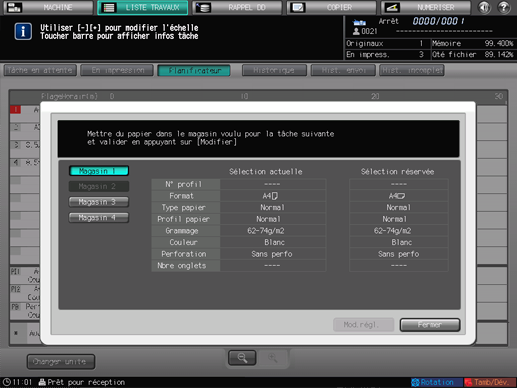Click the Prêt pour réception printer icon
The image size is (517, 388).
pos(42,382)
